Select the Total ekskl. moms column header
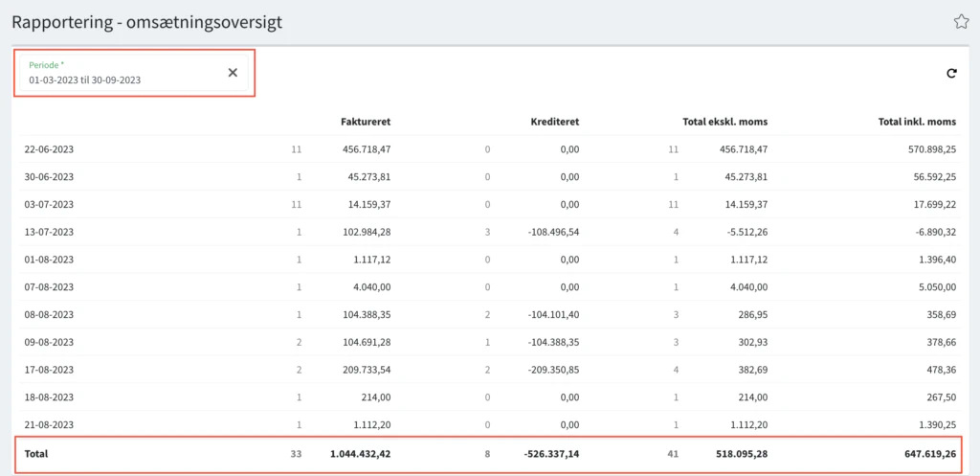980x476 pixels. (724, 122)
